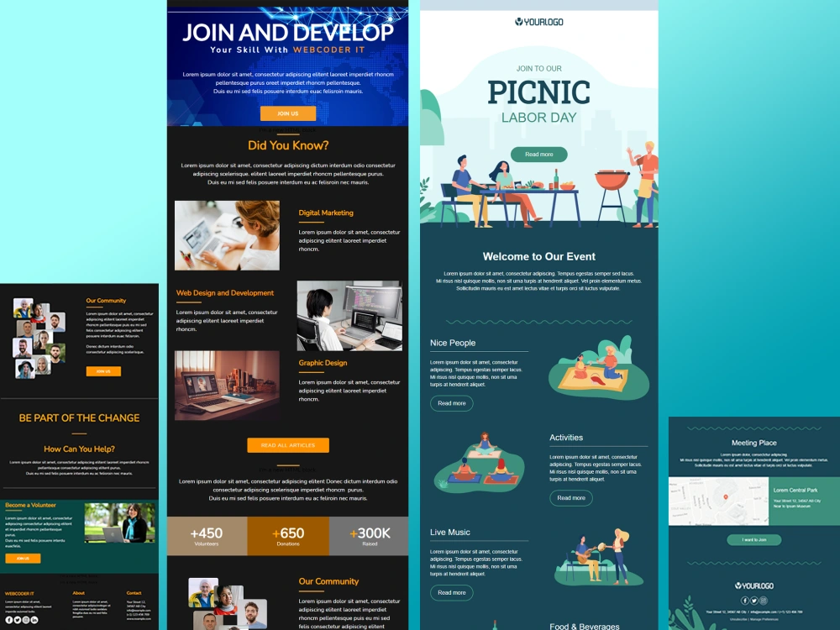Screen dimensions: 840x630
Task: Click JOIN US button under Become a Volunteer
Action: pyautogui.click(x=23, y=559)
